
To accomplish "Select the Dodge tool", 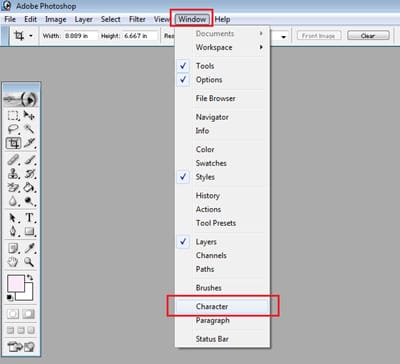I will tap(29, 201).
